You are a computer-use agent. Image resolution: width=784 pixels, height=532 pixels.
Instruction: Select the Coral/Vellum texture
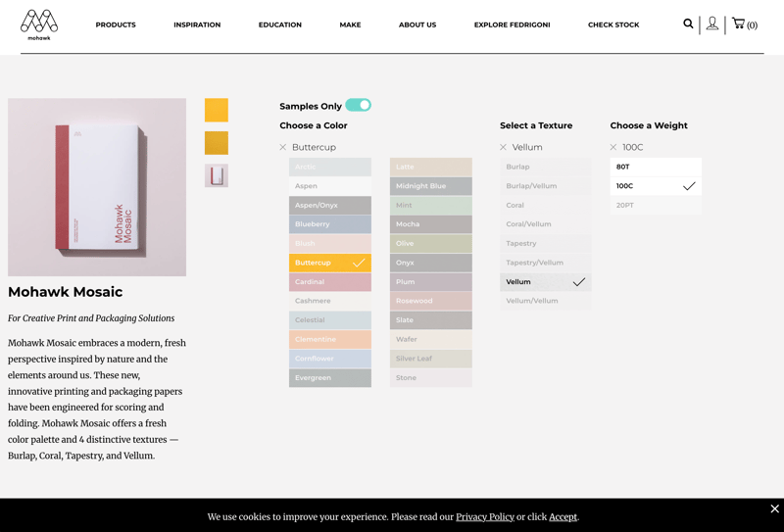pos(546,224)
